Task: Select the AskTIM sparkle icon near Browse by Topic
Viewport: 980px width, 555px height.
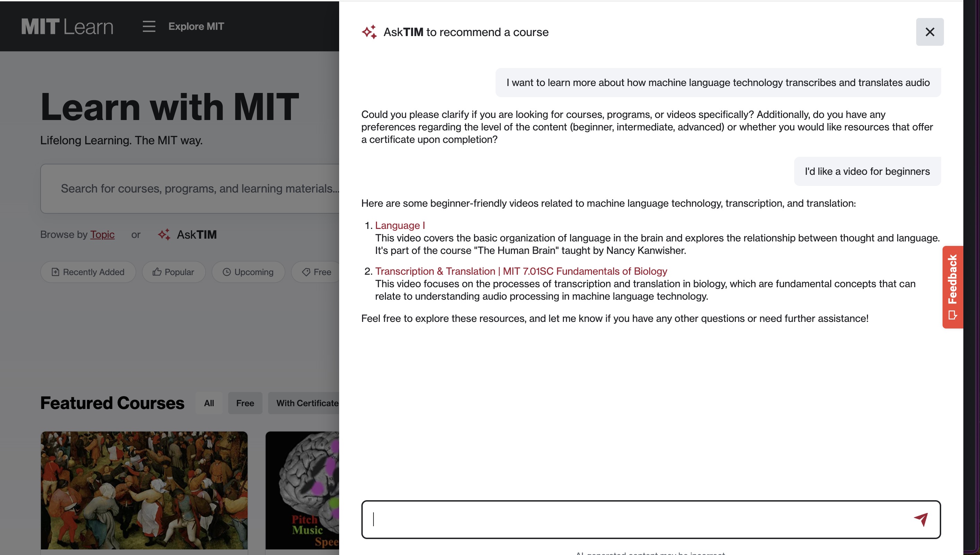Action: pyautogui.click(x=165, y=234)
